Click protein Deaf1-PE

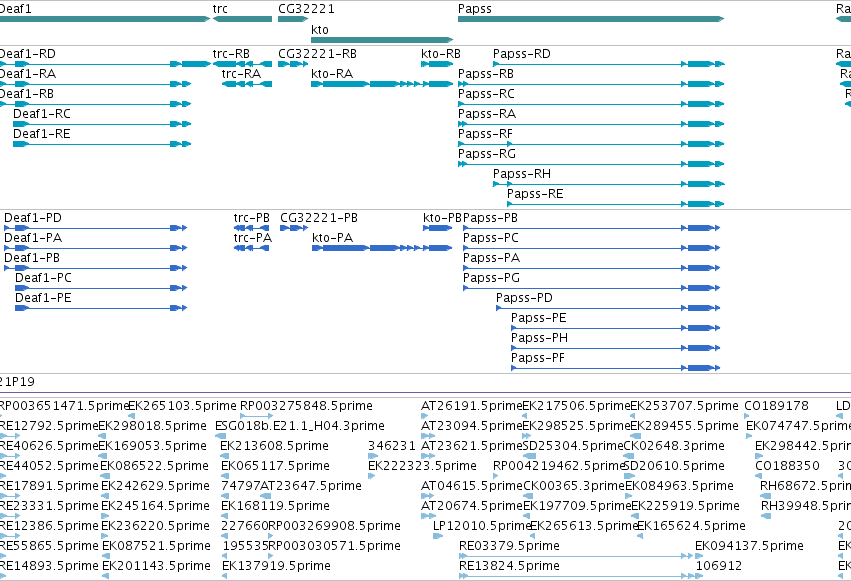[101, 308]
